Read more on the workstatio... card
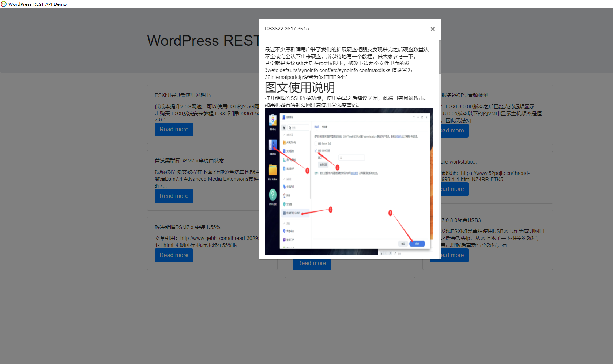Image resolution: width=613 pixels, height=364 pixels. click(x=455, y=189)
